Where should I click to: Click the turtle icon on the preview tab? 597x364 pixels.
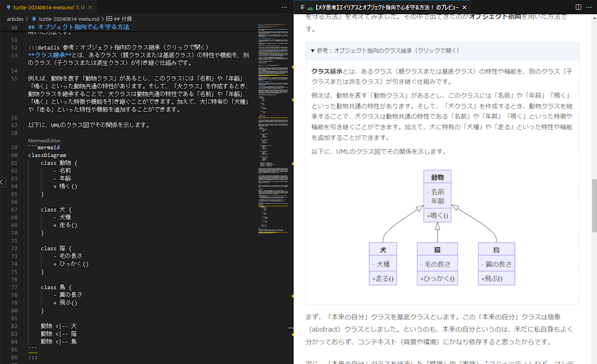coord(310,8)
